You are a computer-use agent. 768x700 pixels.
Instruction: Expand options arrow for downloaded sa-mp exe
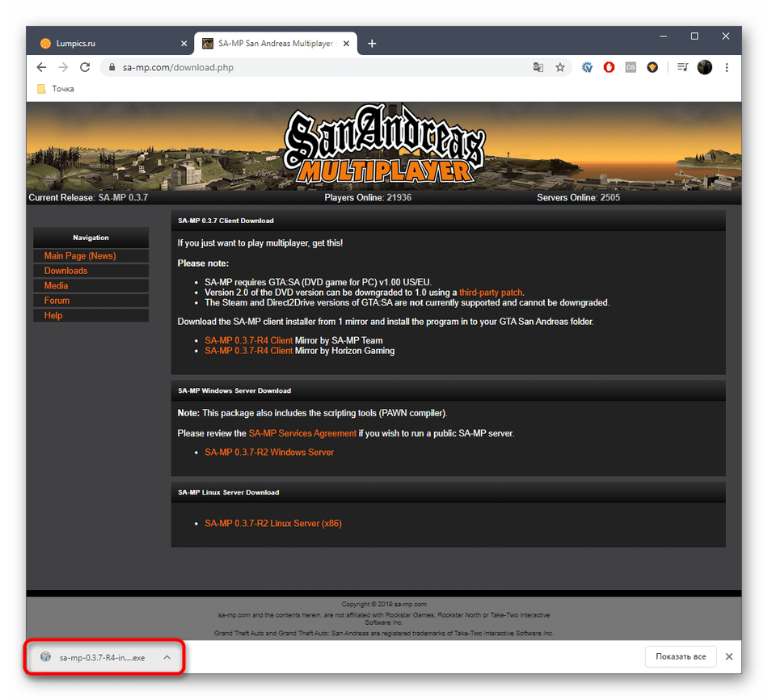(167, 657)
